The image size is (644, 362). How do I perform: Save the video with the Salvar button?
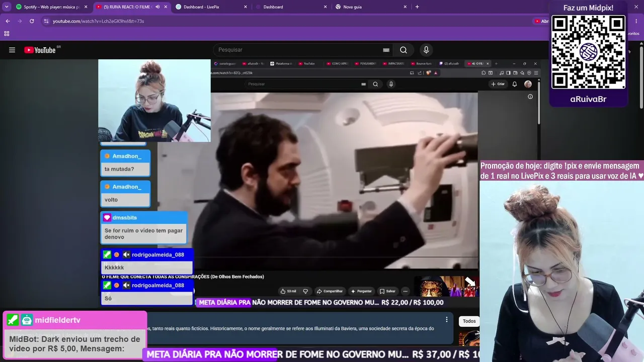[388, 291]
